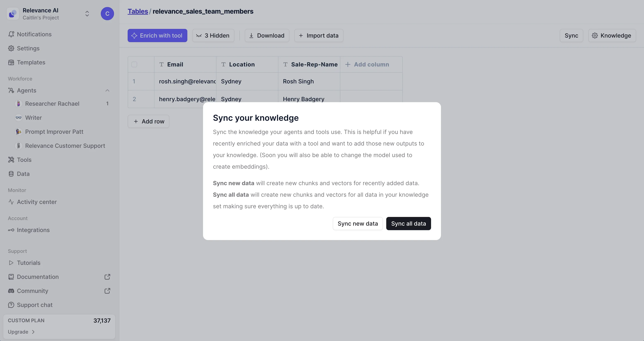Viewport: 644px width, 341px height.
Task: Click the Data database icon
Action: click(11, 174)
